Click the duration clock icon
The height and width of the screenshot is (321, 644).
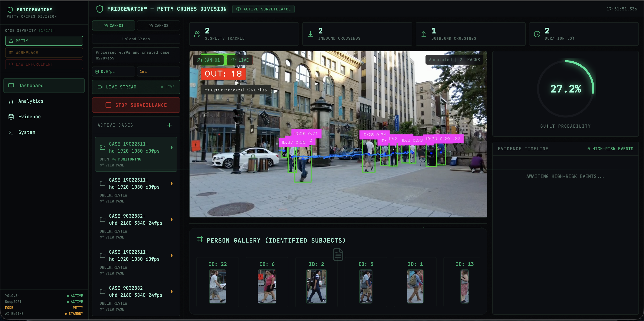coord(537,34)
